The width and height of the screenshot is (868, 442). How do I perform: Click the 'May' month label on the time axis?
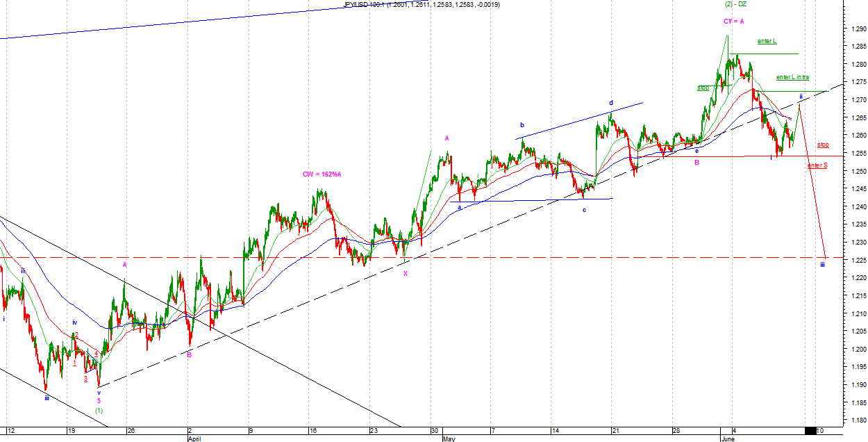tap(448, 439)
